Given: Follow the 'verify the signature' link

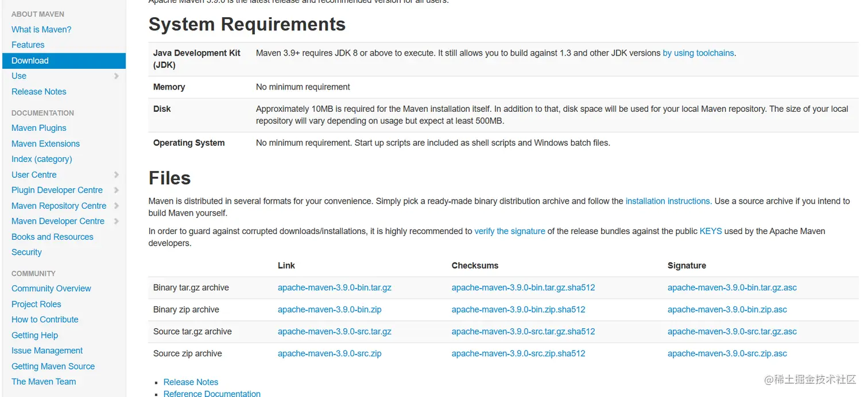Looking at the screenshot, I should tap(510, 231).
